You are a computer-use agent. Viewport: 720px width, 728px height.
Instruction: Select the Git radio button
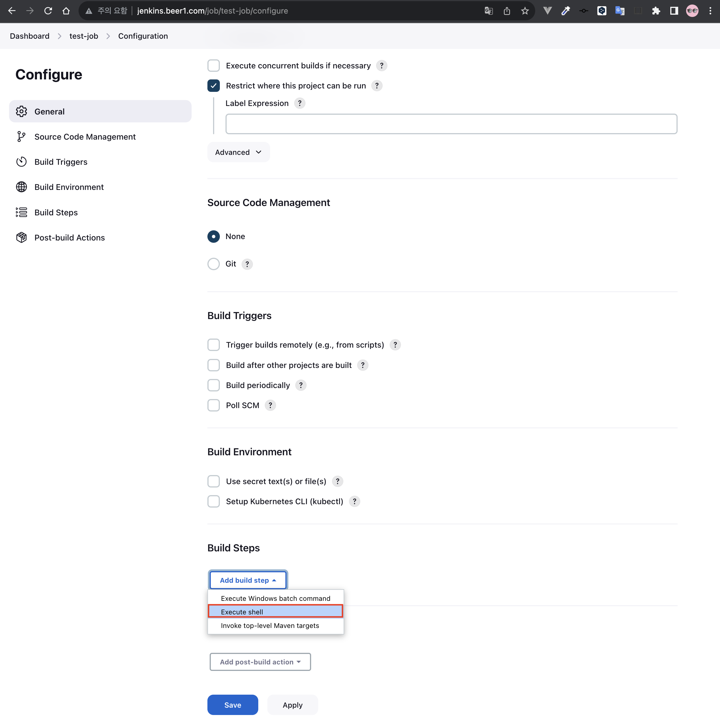click(x=214, y=264)
